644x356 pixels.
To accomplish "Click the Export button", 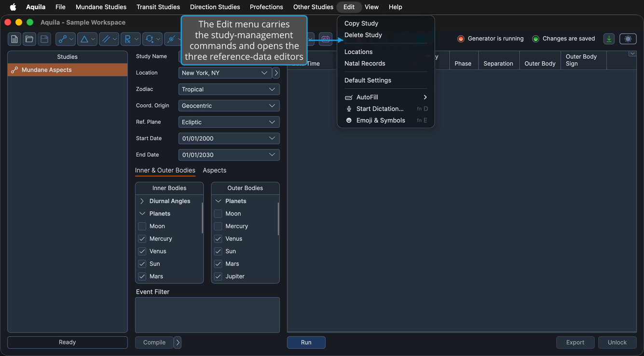I will click(x=575, y=342).
